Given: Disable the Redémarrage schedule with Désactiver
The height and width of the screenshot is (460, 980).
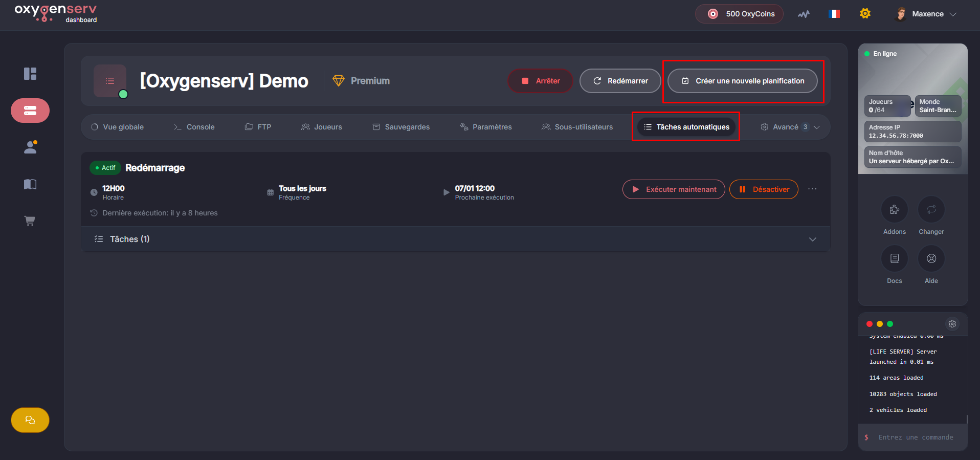Looking at the screenshot, I should pyautogui.click(x=764, y=189).
